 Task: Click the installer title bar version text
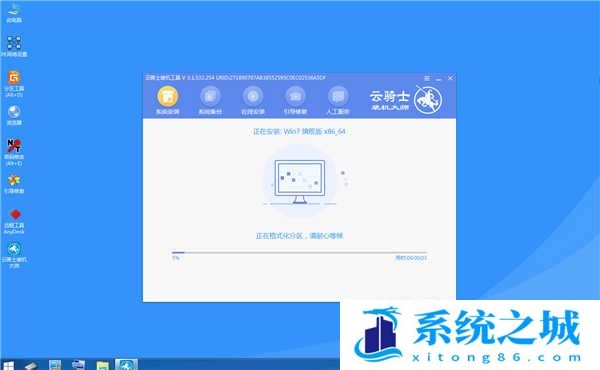pos(235,78)
